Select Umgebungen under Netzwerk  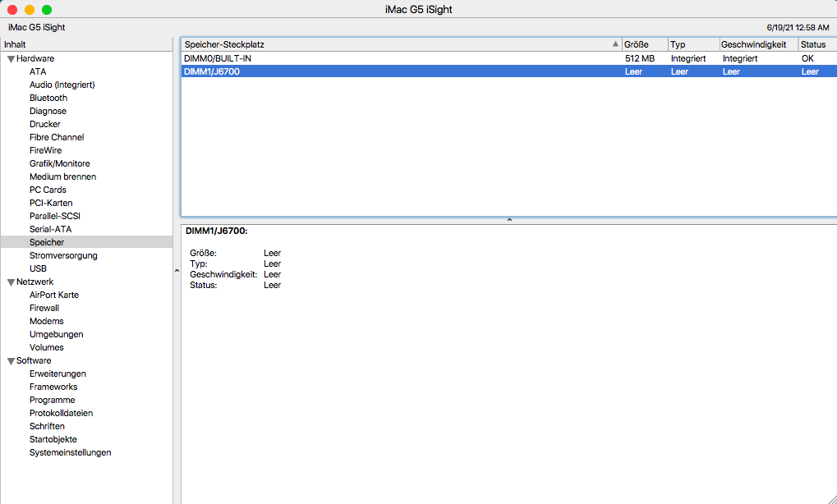(x=56, y=334)
